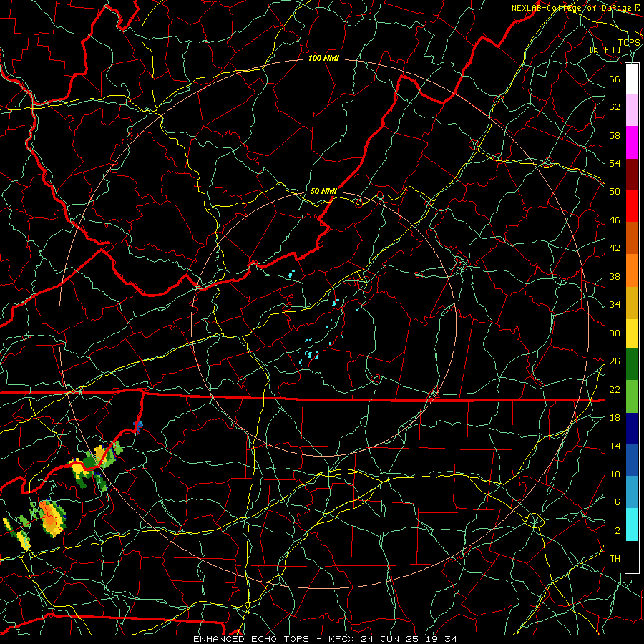Click the legend value 18
The height and width of the screenshot is (644, 644).
pyautogui.click(x=615, y=418)
